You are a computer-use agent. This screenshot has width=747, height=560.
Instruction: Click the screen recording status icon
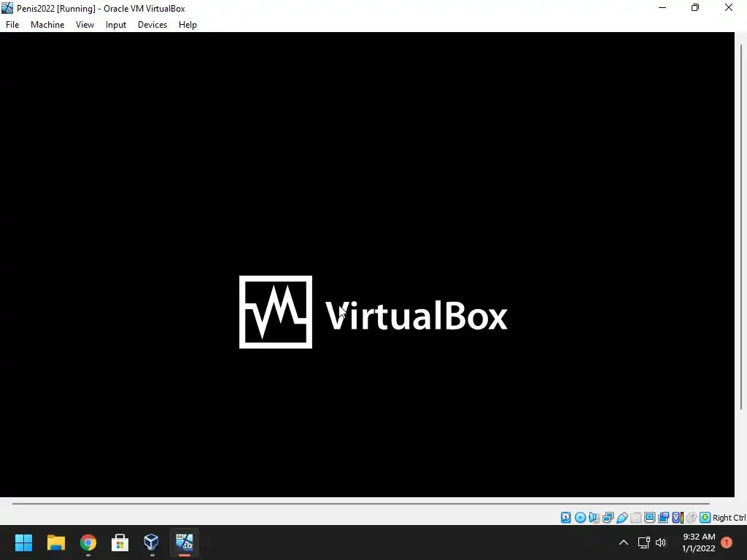663,518
